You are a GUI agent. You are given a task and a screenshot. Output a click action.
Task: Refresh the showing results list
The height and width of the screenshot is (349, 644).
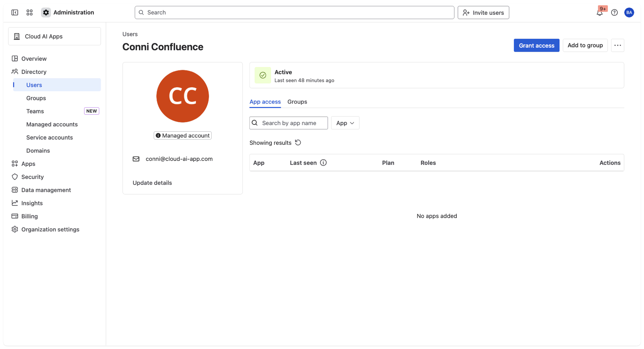298,142
